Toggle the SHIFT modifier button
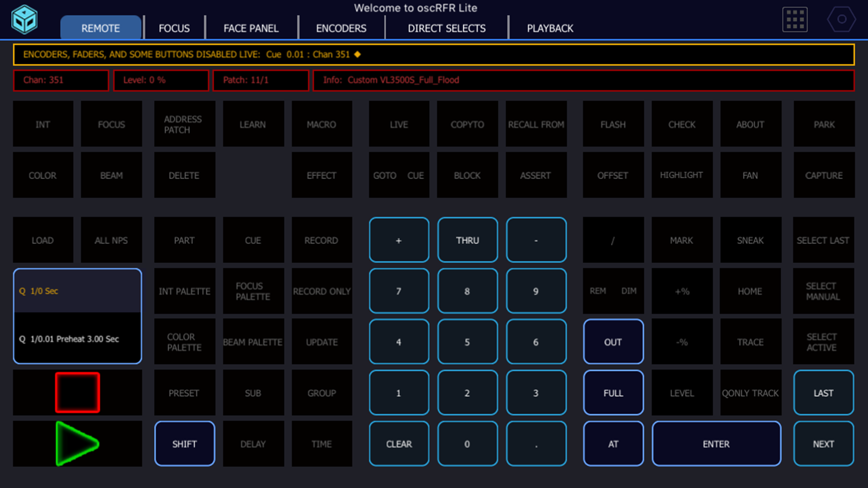 (x=184, y=444)
